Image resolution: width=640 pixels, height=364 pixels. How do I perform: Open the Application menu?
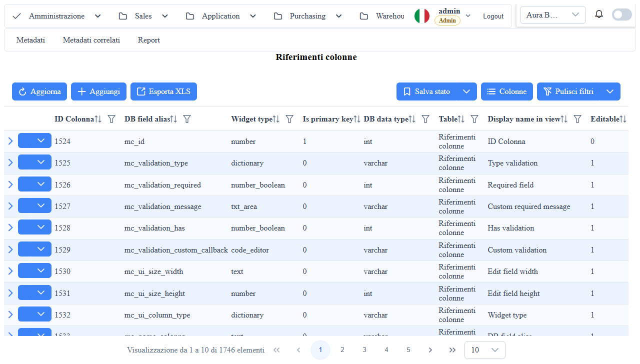point(220,16)
